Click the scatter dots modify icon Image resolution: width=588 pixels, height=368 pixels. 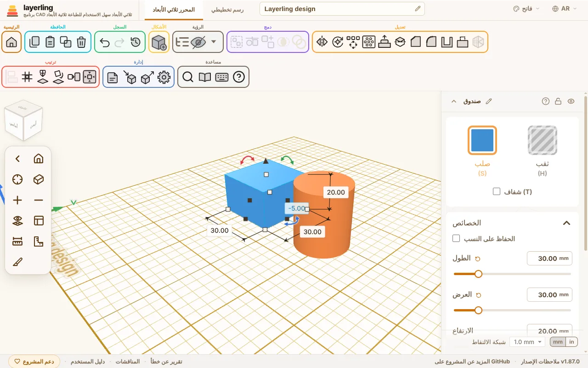(x=369, y=42)
